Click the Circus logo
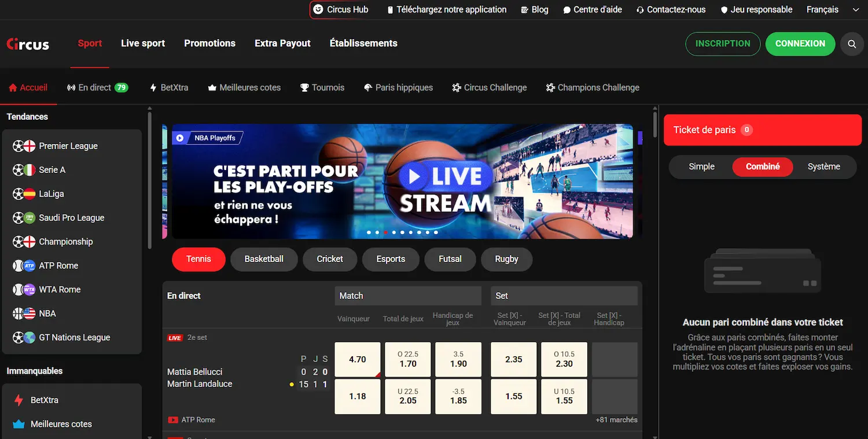Viewport: 868px width, 439px height. pyautogui.click(x=28, y=44)
